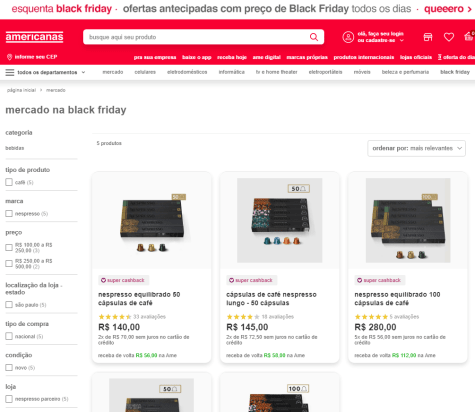The height and width of the screenshot is (412, 475).
Task: Check price R$ 250,00 a R$ 500,00
Action: coord(9,264)
